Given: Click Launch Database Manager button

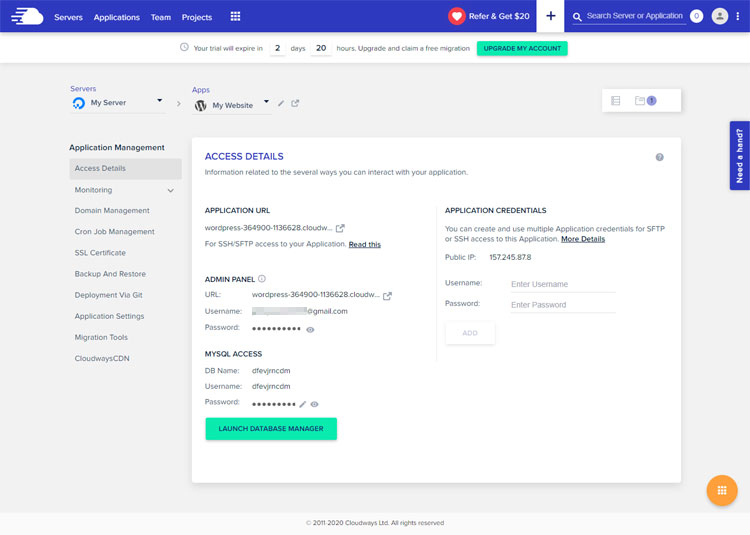Looking at the screenshot, I should (271, 428).
